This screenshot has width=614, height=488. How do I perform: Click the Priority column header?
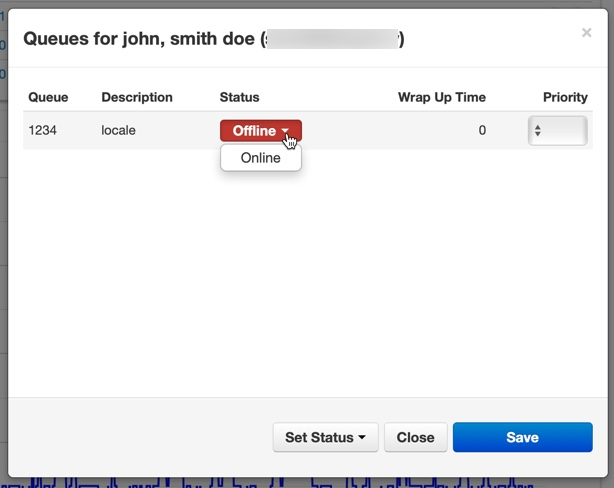click(565, 97)
